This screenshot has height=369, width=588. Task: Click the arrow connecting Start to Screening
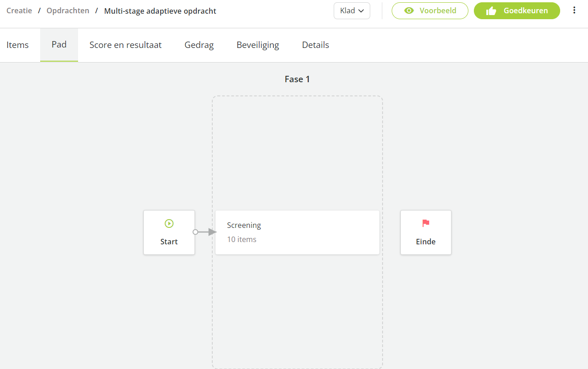point(207,232)
